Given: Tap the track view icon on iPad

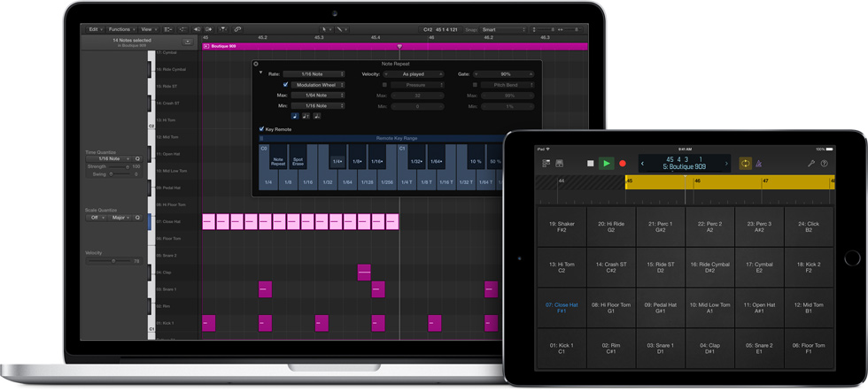Looking at the screenshot, I should pyautogui.click(x=546, y=164).
